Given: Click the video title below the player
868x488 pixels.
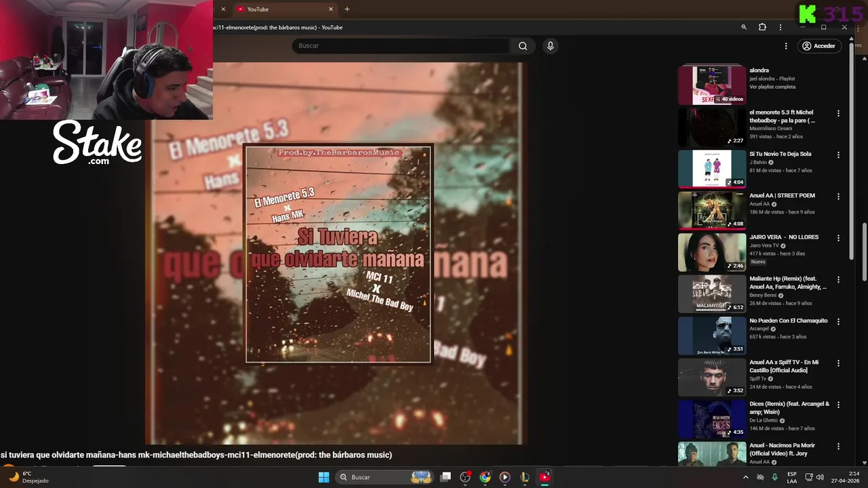Looking at the screenshot, I should [x=197, y=455].
